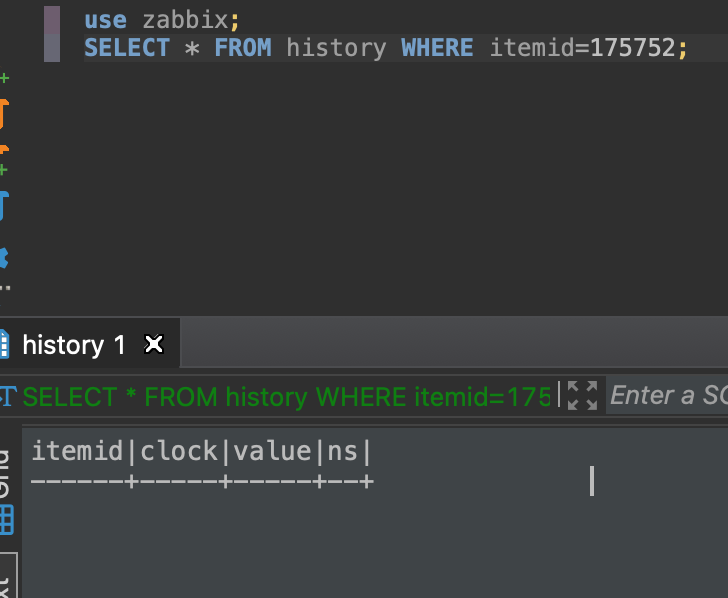Place the cursor on 'zabbix' in the editor
The height and width of the screenshot is (598, 728).
click(185, 20)
